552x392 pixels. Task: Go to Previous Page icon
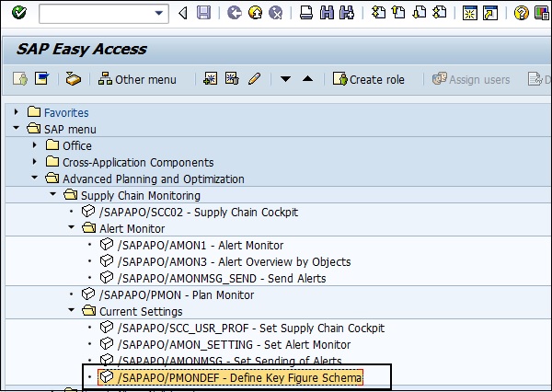pos(398,13)
